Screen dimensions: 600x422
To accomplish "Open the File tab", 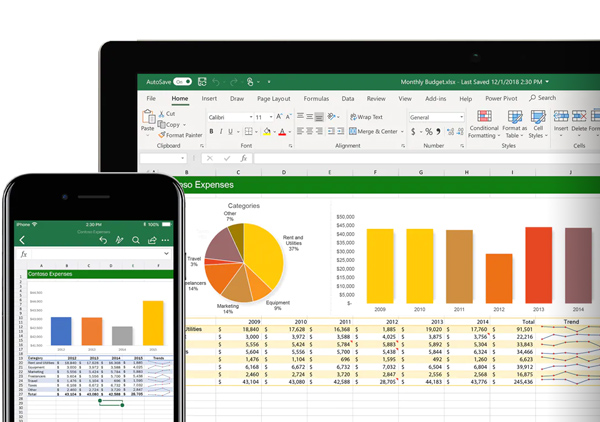I will click(151, 99).
